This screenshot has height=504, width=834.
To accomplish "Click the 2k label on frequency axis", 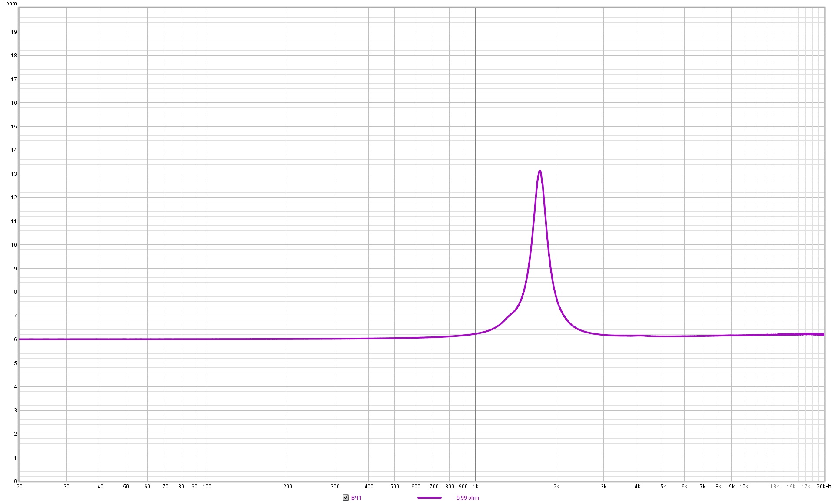I will coord(556,487).
